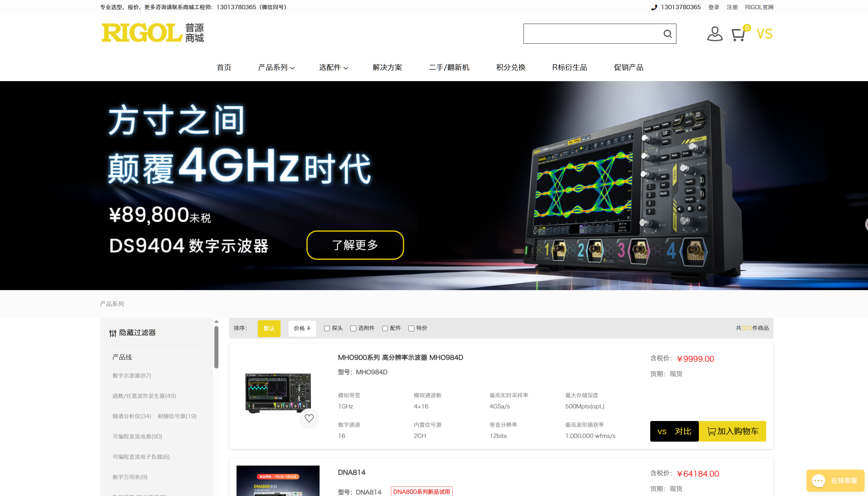Click the 了解更多 banner button
Image resolution: width=868 pixels, height=496 pixels.
point(355,245)
